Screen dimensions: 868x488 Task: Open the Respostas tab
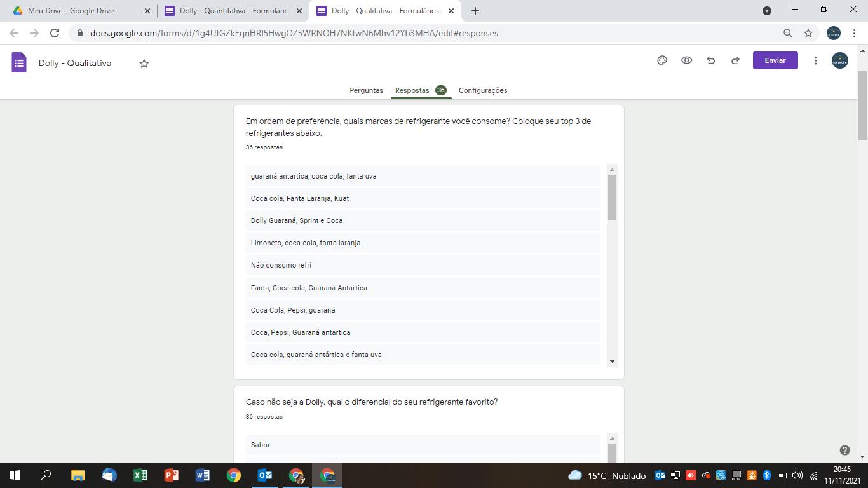tap(421, 90)
